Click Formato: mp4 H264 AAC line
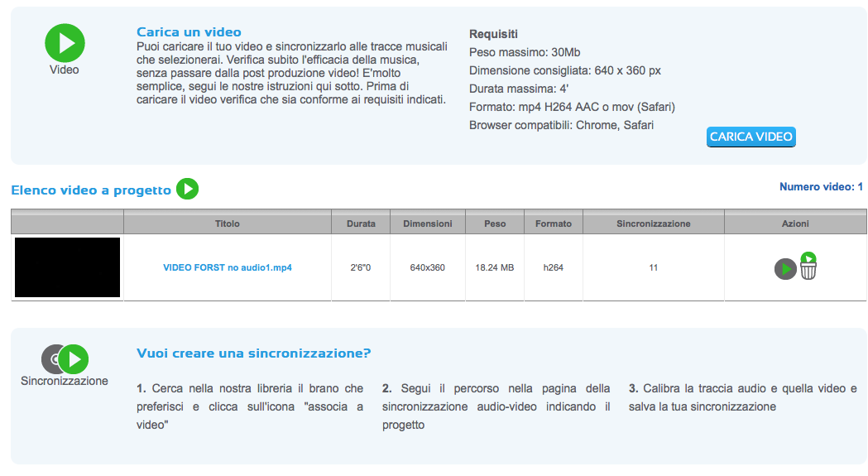The height and width of the screenshot is (476, 868). tap(572, 107)
